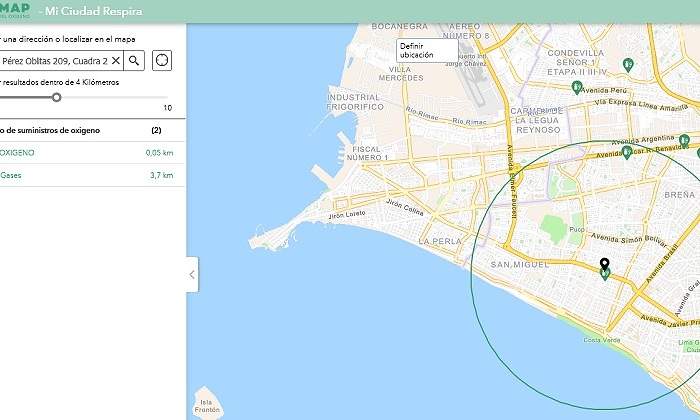The width and height of the screenshot is (700, 420).
Task: Click the magnifier search button
Action: [134, 61]
